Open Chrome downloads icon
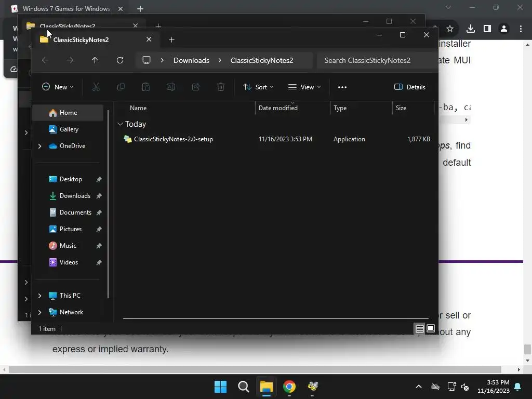 coord(471,29)
